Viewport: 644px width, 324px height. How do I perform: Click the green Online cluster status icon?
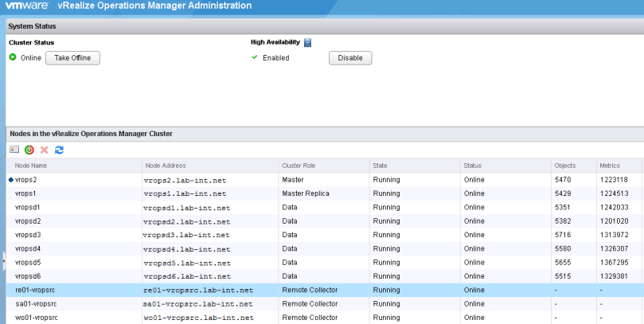click(13, 57)
